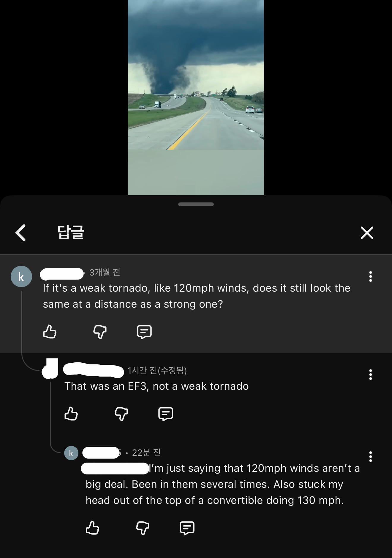This screenshot has height=558, width=392.
Task: Tap the tornado video player
Action: [196, 98]
